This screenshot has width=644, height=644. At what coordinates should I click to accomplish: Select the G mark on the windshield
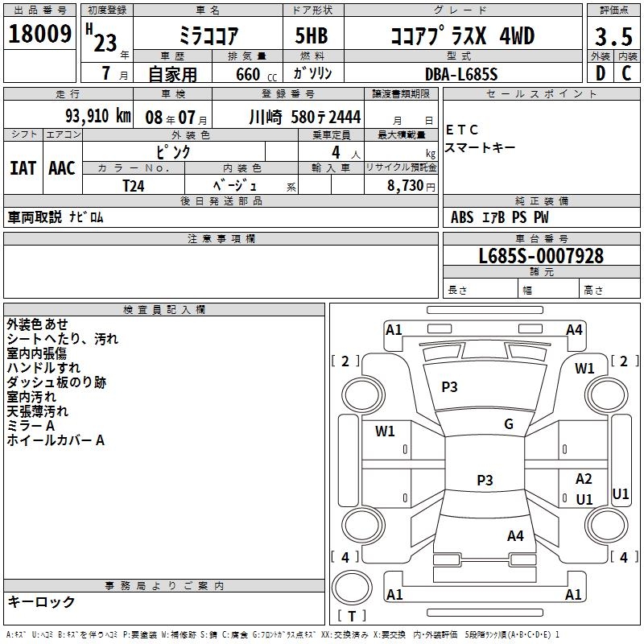[509, 424]
